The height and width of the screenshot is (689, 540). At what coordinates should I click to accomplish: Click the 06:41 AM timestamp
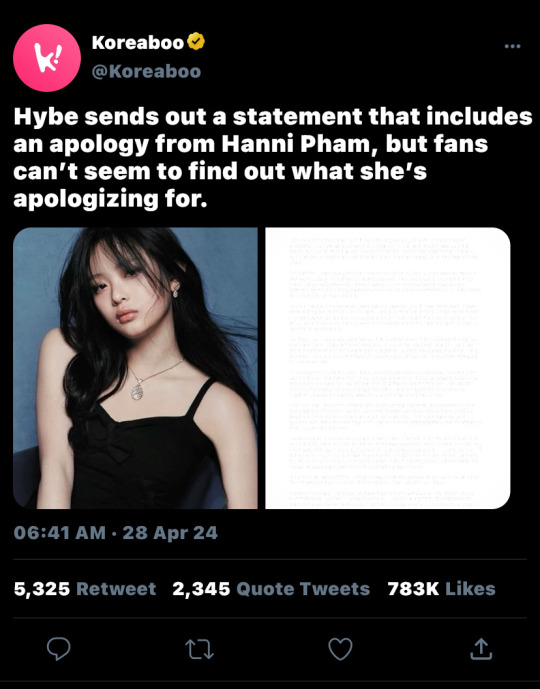[x=60, y=533]
